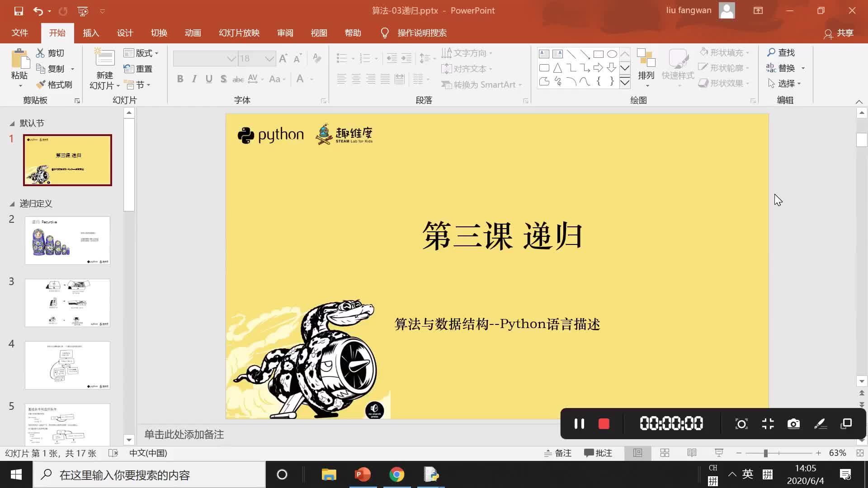Stop the screen recording with the red square

point(604,424)
